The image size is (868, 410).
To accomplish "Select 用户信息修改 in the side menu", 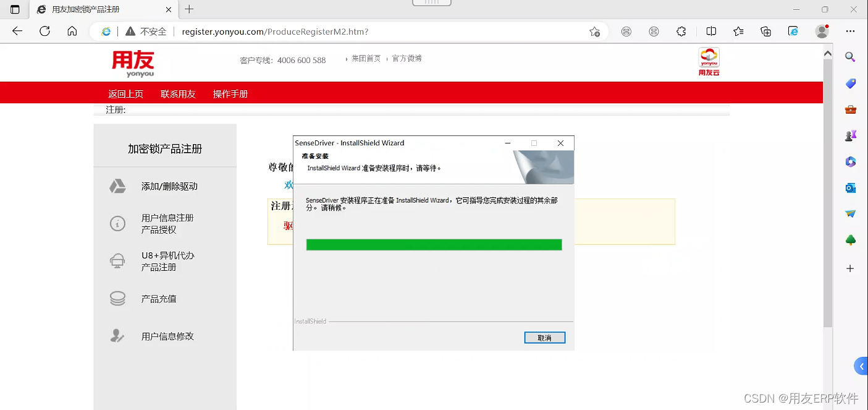I will coord(167,336).
